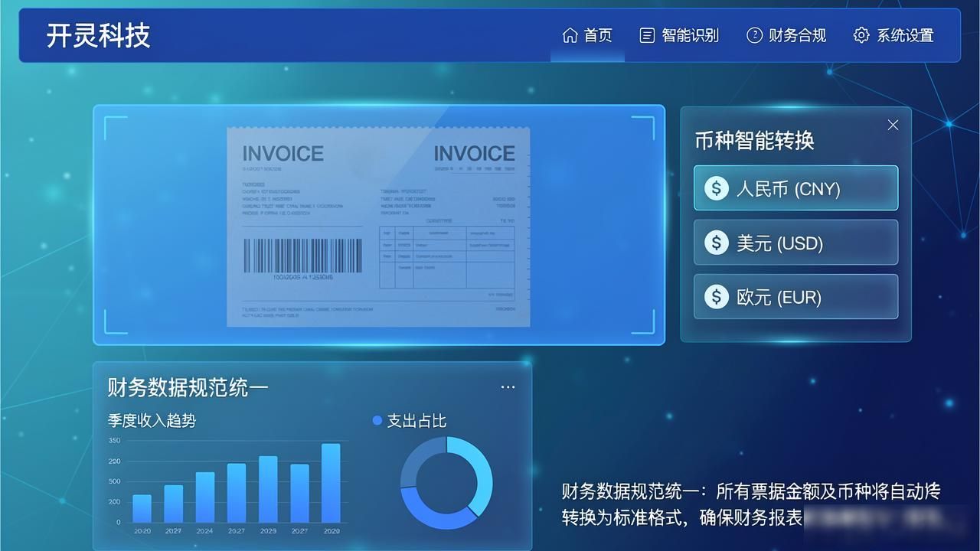Click the dollar icon on the USD row
This screenshot has height=551, width=980.
pos(716,243)
